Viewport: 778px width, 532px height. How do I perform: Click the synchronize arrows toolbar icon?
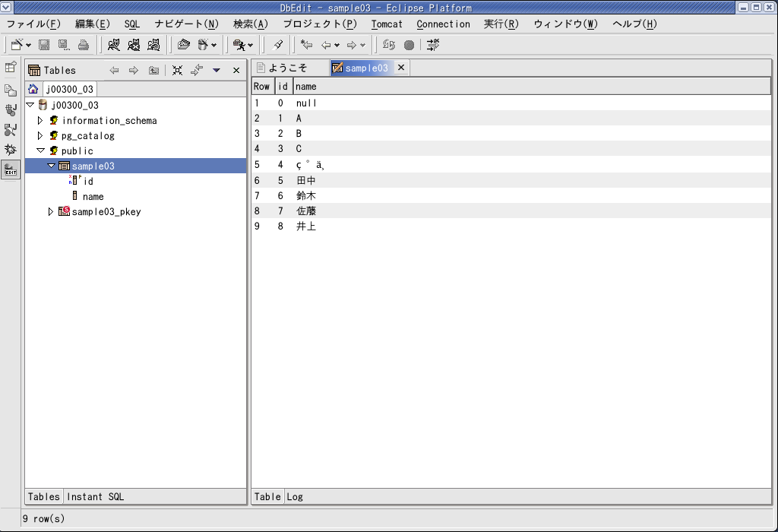click(x=389, y=45)
